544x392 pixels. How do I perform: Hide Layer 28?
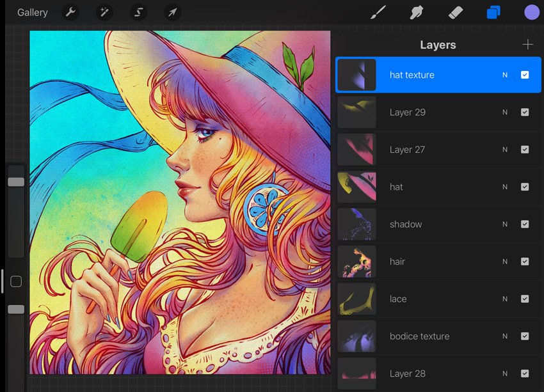pos(525,373)
